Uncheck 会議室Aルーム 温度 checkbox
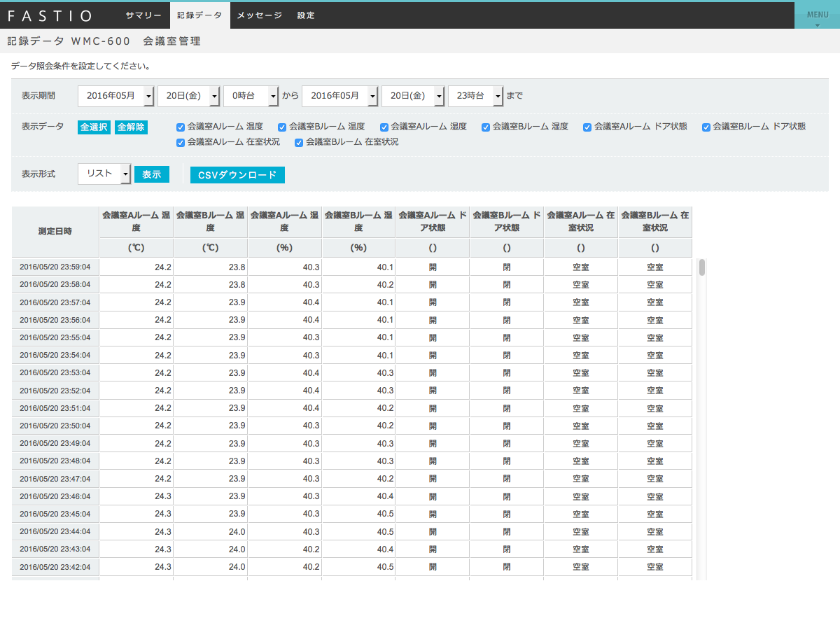Image resolution: width=840 pixels, height=630 pixels. [x=181, y=127]
